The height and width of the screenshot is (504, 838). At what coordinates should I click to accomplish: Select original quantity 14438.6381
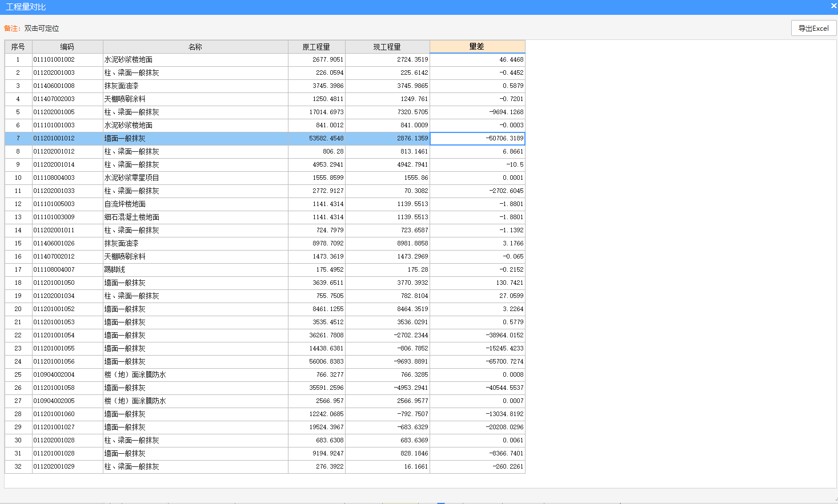tap(316, 348)
